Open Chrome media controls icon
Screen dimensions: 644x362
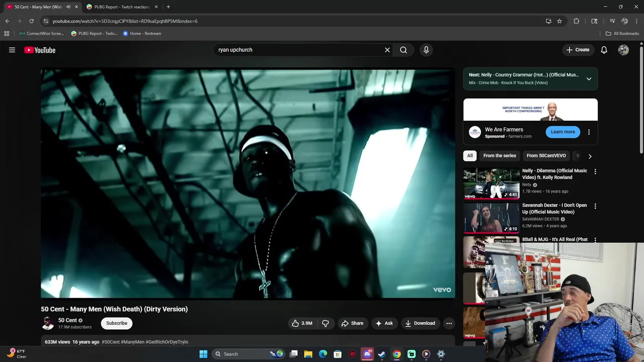tap(612, 21)
